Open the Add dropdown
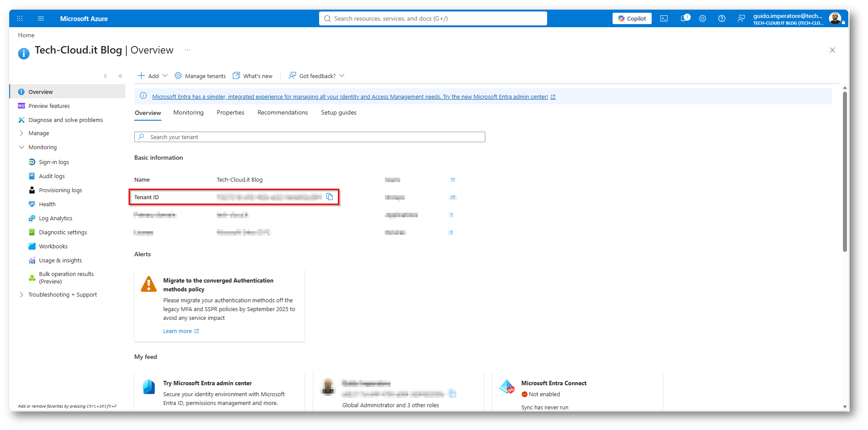 point(153,76)
